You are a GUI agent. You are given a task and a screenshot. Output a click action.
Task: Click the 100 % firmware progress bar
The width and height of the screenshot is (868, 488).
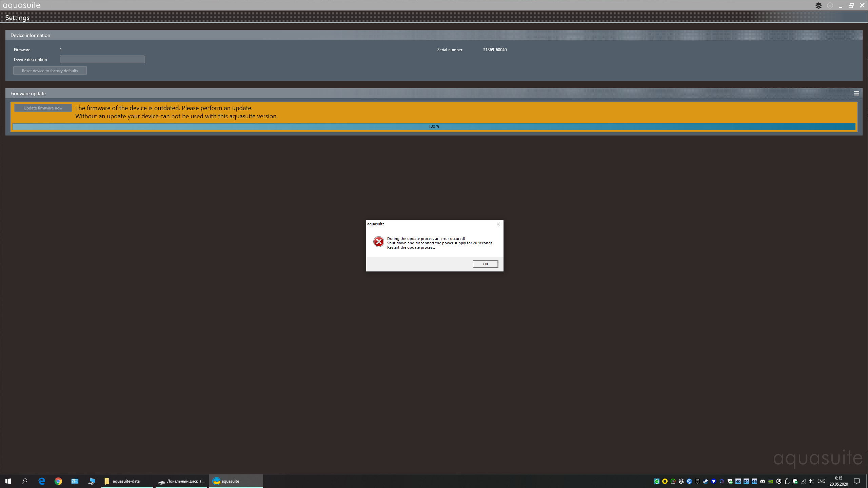(x=434, y=126)
